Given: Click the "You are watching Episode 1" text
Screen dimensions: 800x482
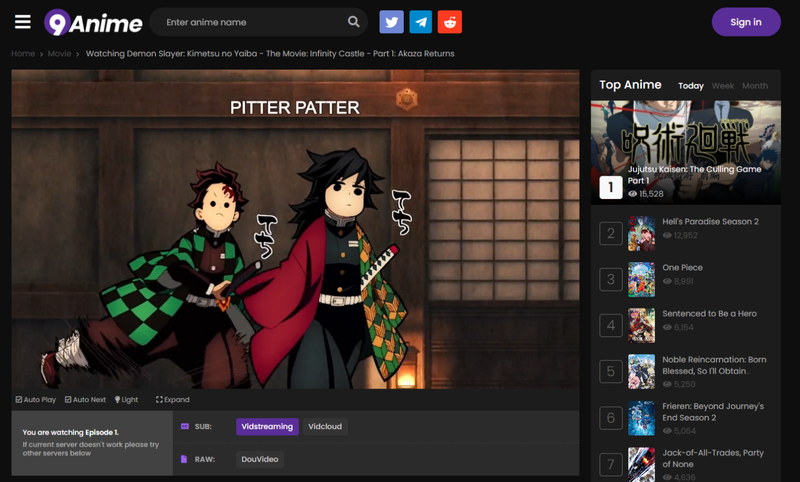Looking at the screenshot, I should [70, 432].
